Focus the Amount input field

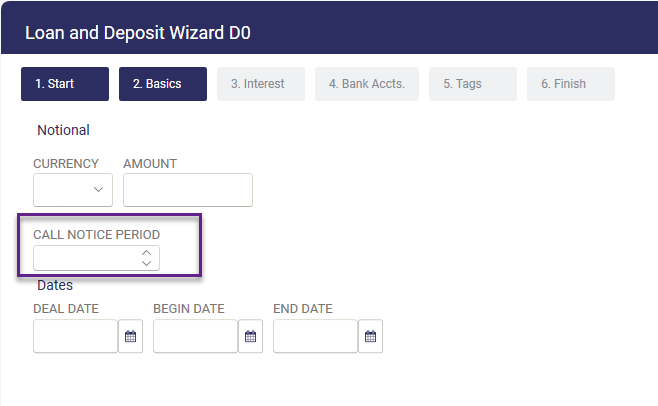coord(188,190)
